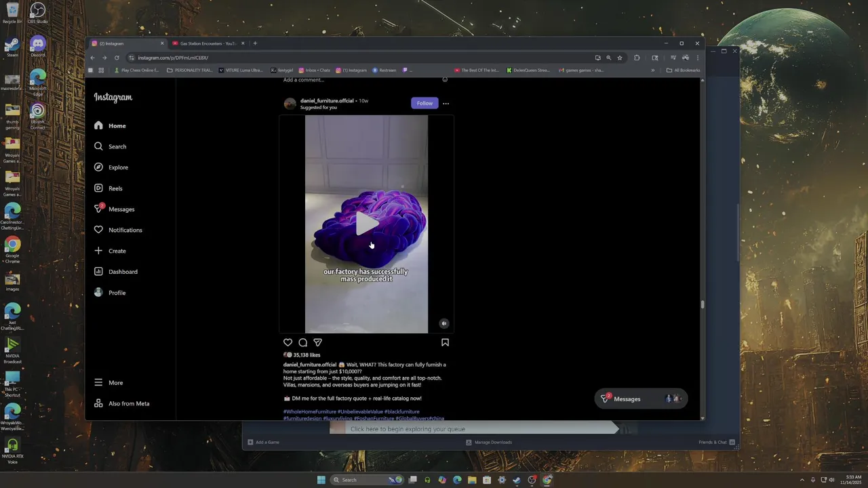Open a new browser tab
This screenshot has height=488, width=868.
[255, 43]
